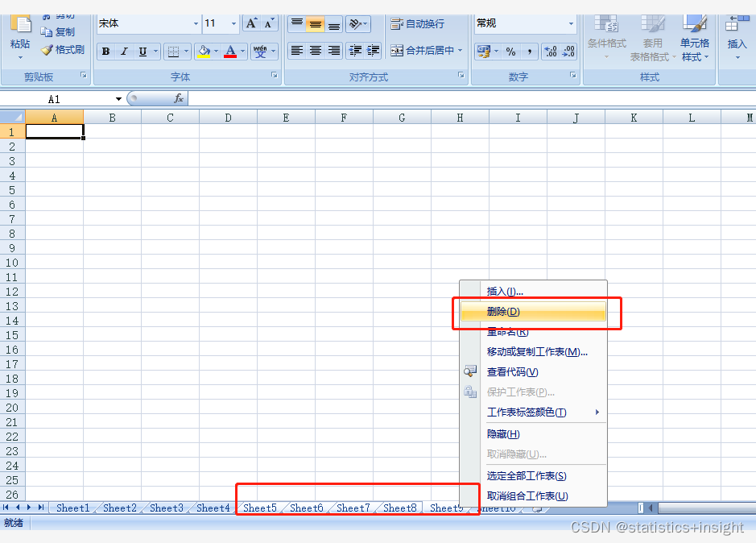Open the underline style dropdown arrow
The height and width of the screenshot is (543, 756).
155,52
